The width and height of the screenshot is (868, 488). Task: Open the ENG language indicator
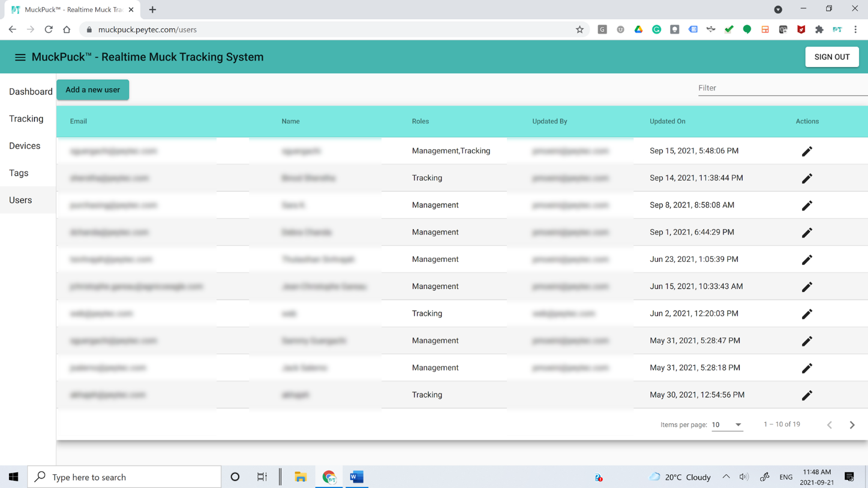(786, 477)
